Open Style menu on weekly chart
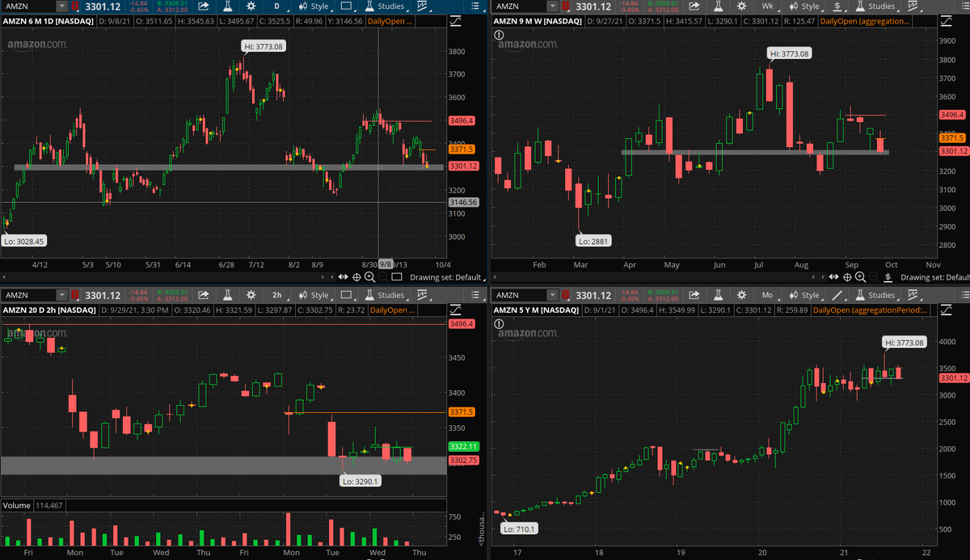Viewport: 970px width, 560px height. click(x=804, y=6)
